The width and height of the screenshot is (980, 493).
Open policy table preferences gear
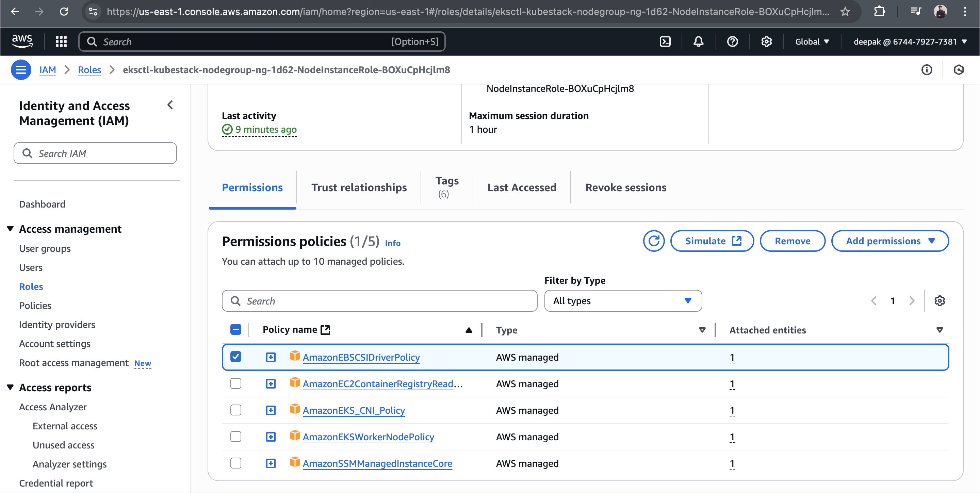pyautogui.click(x=940, y=301)
